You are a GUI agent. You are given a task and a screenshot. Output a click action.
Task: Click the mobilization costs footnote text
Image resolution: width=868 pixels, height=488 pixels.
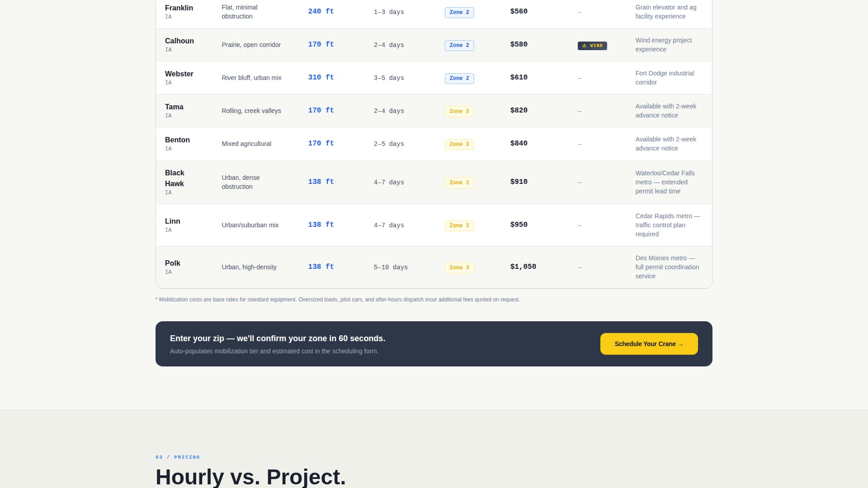[338, 300]
